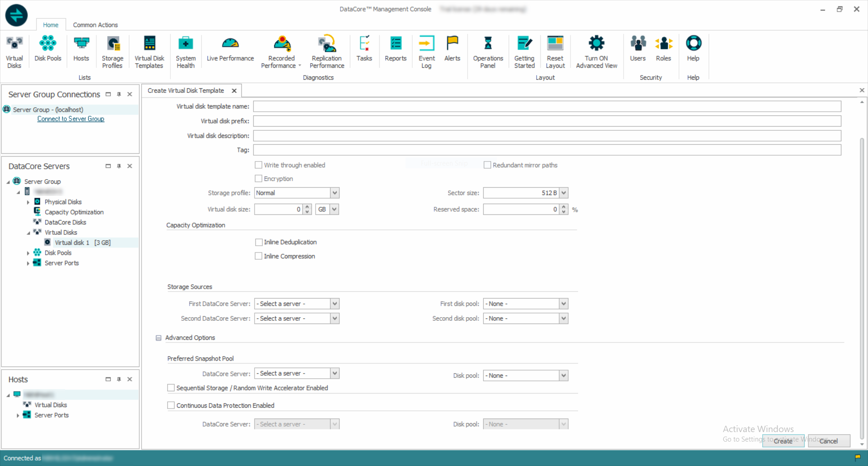Select the Create Virtual Disk Template tab
The height and width of the screenshot is (466, 868).
(186, 90)
